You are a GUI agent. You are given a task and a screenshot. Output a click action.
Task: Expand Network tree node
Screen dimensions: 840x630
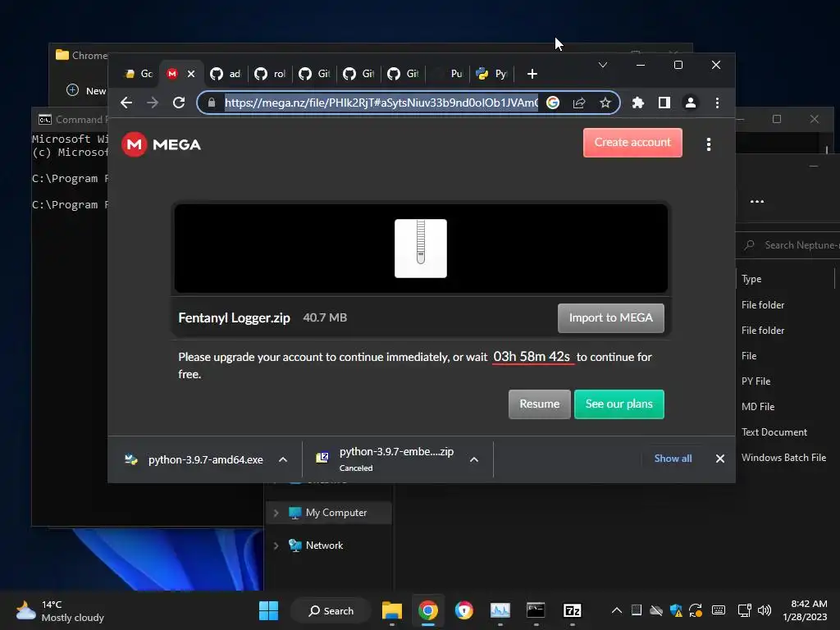[276, 546]
